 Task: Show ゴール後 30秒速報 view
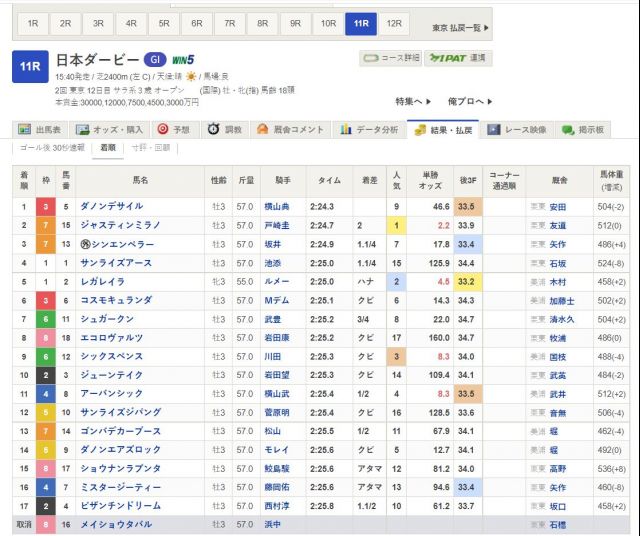52,148
